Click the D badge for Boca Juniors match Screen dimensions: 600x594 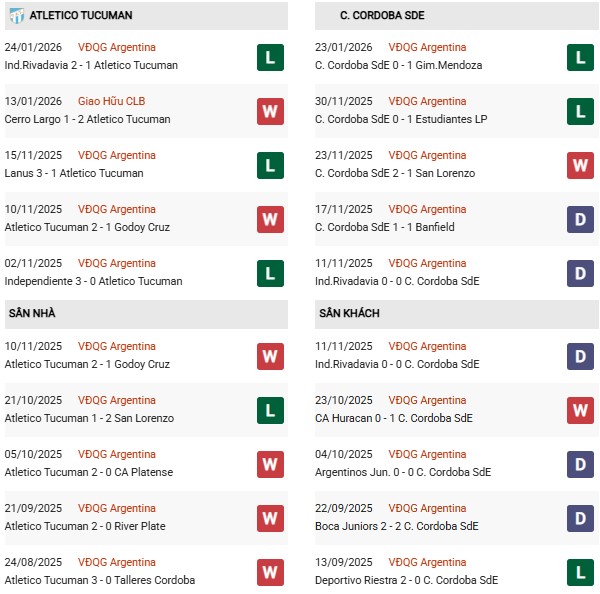click(580, 518)
